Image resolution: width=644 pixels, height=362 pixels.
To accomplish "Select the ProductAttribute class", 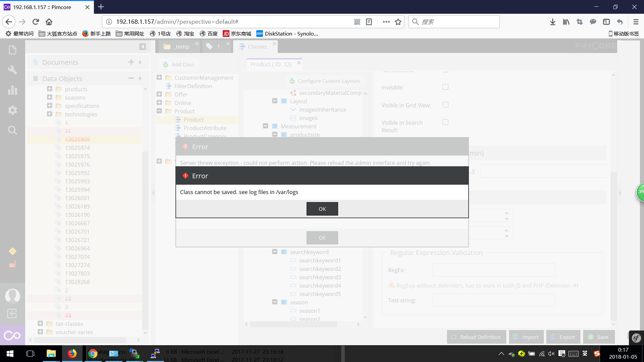I will click(205, 128).
